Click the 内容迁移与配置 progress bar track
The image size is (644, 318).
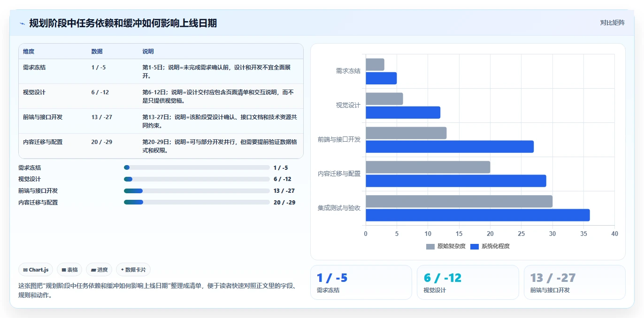[197, 202]
